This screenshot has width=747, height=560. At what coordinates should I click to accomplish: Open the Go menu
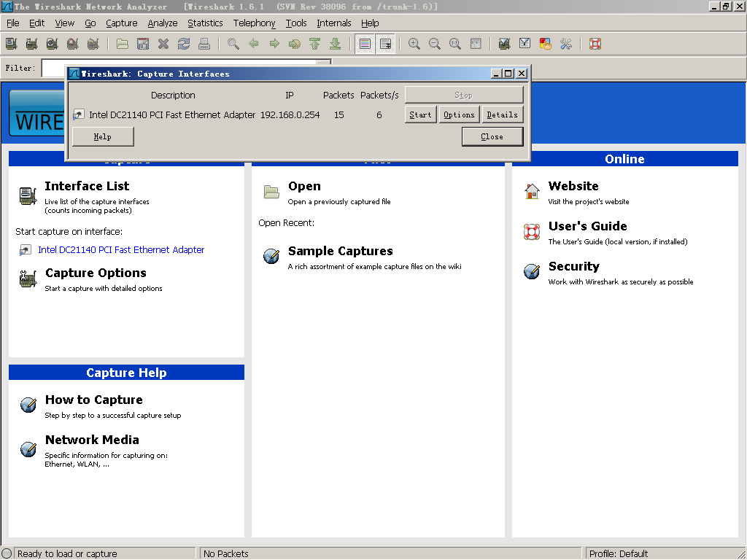click(x=90, y=23)
